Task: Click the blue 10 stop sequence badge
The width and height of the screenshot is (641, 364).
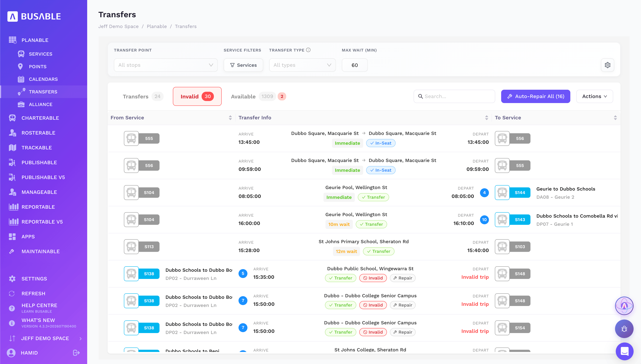Action: click(x=484, y=220)
